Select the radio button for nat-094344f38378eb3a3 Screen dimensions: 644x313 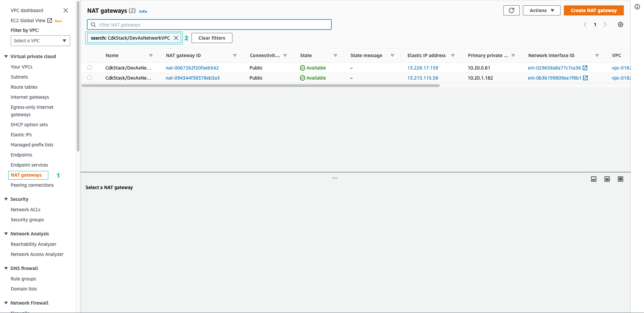coord(89,78)
